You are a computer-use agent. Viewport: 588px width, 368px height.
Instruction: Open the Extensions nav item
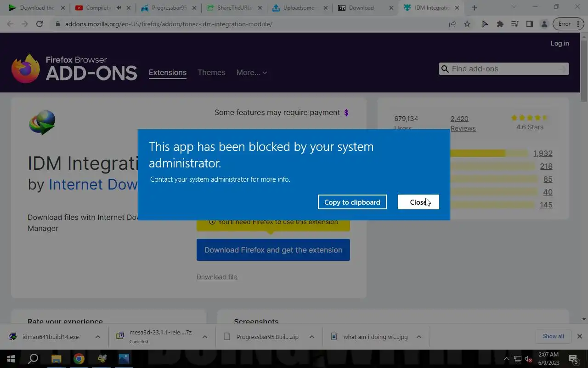167,73
